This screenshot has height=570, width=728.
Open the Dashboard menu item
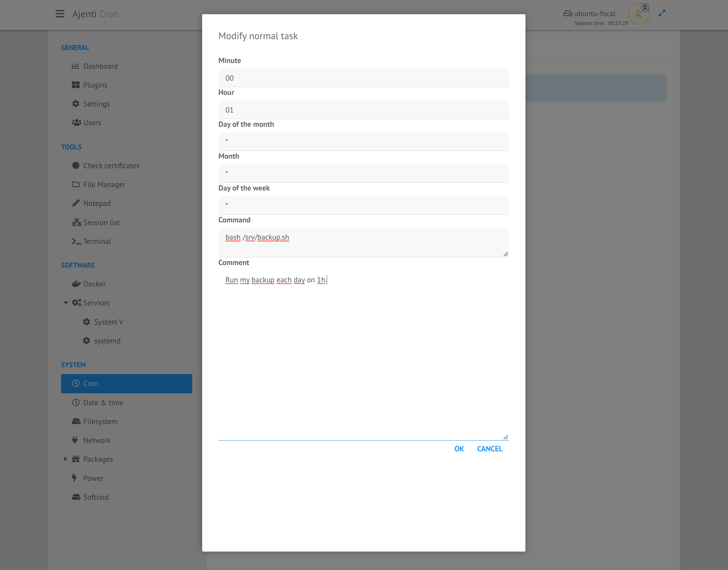(100, 66)
